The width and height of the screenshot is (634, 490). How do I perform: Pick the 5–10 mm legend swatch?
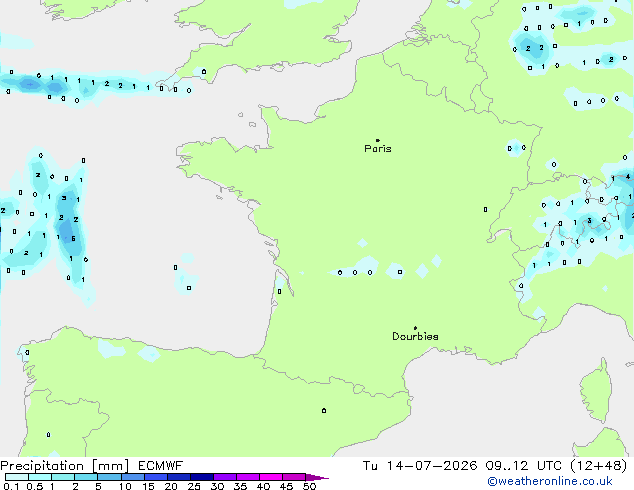pos(109,477)
